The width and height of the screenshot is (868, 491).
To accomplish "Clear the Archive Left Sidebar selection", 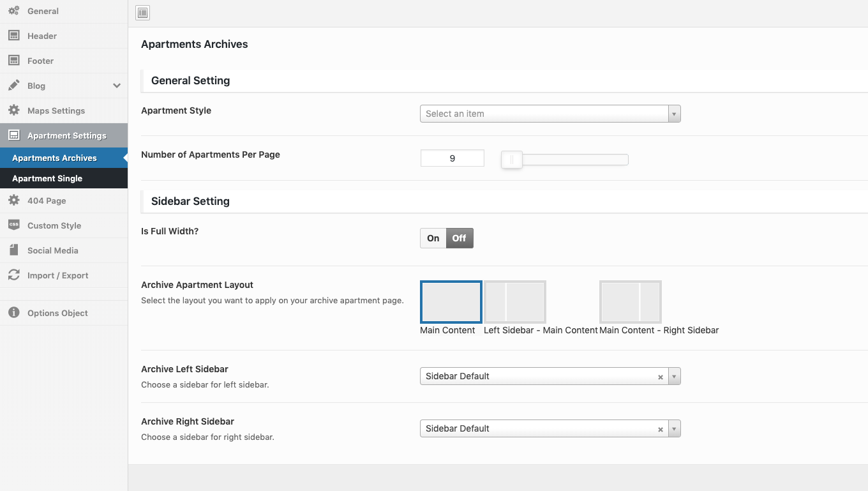I will click(661, 377).
